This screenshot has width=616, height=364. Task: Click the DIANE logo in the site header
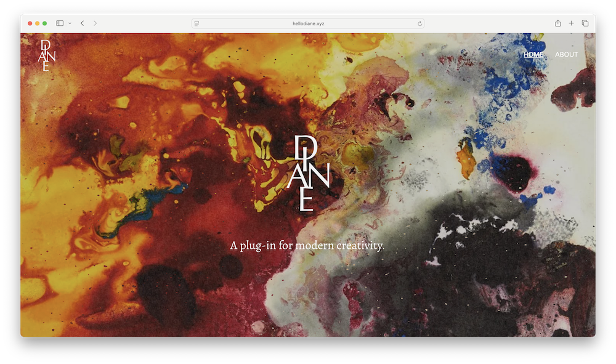coord(48,55)
